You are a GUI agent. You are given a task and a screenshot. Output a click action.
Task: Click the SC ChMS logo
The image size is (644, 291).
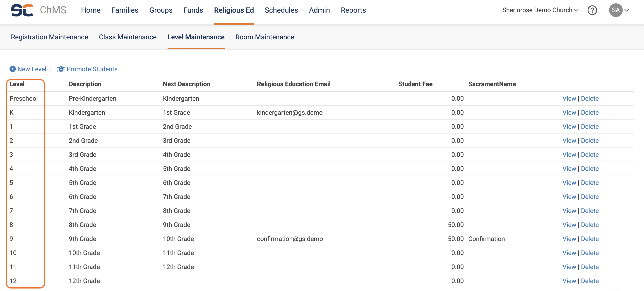coord(38,10)
